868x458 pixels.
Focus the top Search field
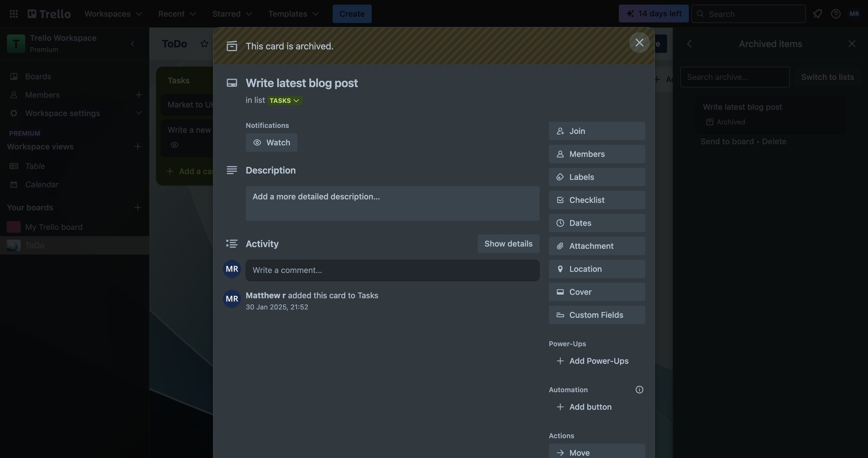point(748,14)
